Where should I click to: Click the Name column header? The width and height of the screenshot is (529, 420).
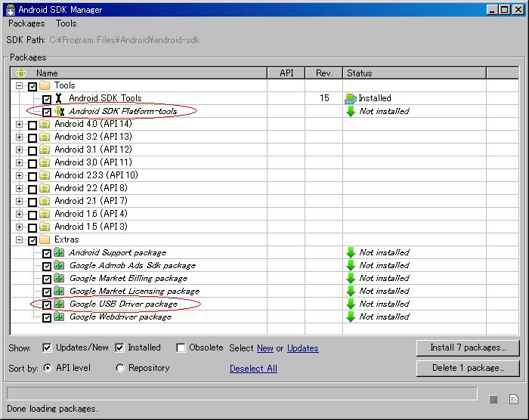pyautogui.click(x=138, y=73)
